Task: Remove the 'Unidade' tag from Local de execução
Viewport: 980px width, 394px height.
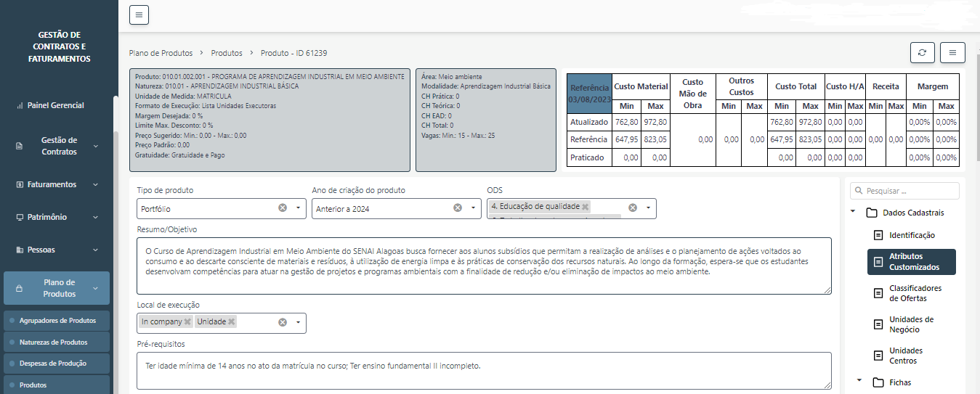Action: (x=232, y=322)
